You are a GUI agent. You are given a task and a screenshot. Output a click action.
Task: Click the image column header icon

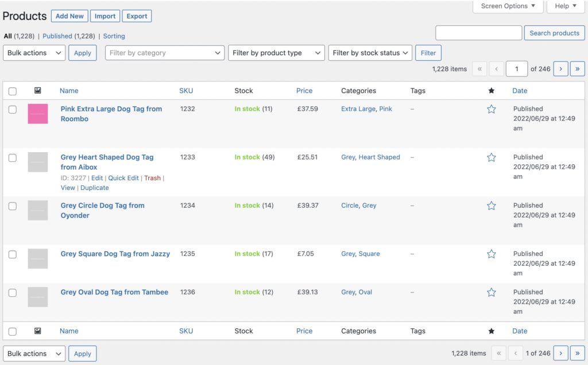(x=37, y=90)
